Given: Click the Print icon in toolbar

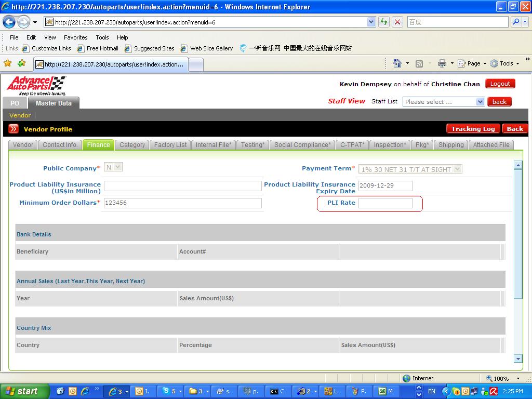Looking at the screenshot, I should tap(442, 63).
